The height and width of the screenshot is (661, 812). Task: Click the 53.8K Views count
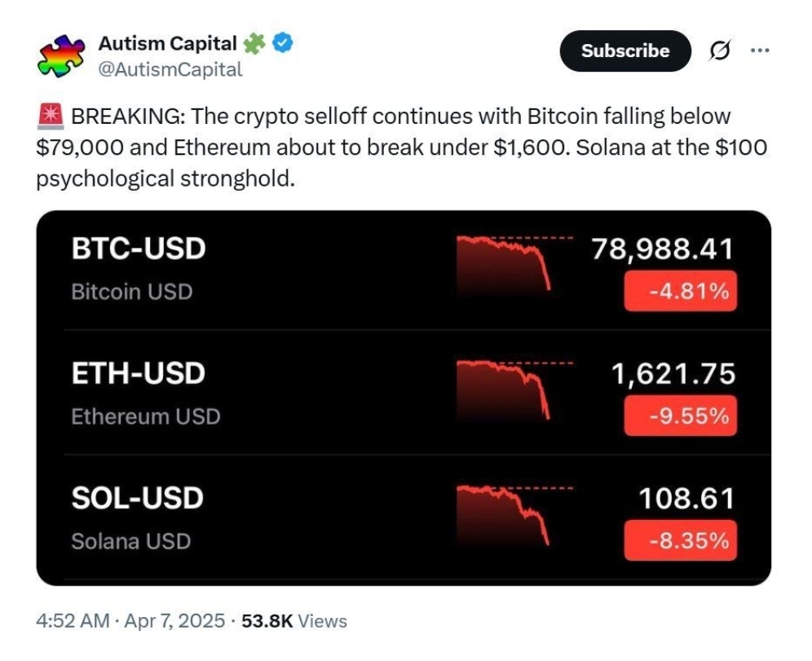coord(294,620)
